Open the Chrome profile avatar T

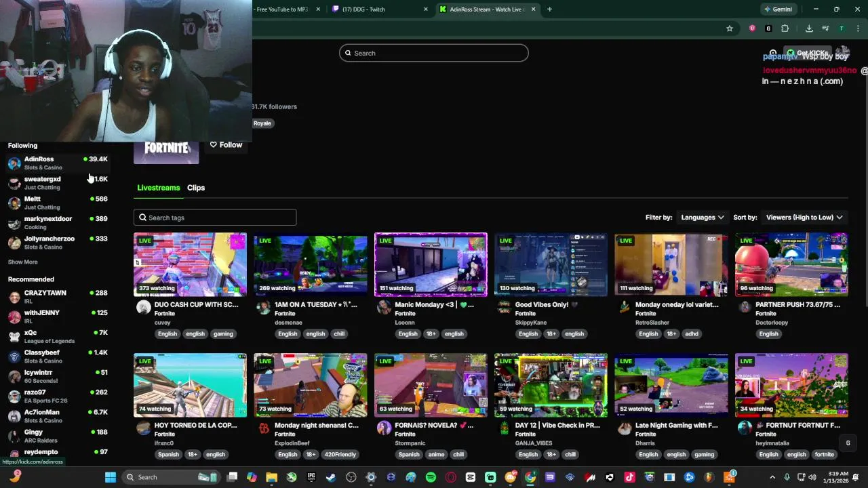(x=842, y=28)
